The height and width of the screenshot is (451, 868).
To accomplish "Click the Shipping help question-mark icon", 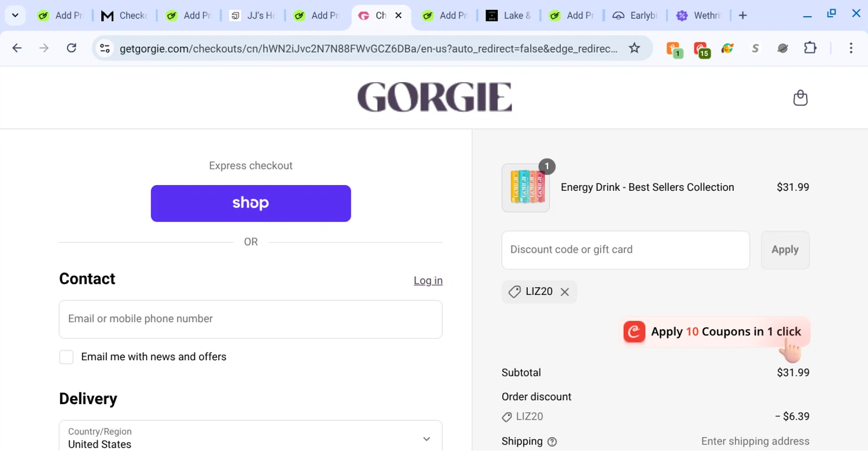I will tap(552, 442).
